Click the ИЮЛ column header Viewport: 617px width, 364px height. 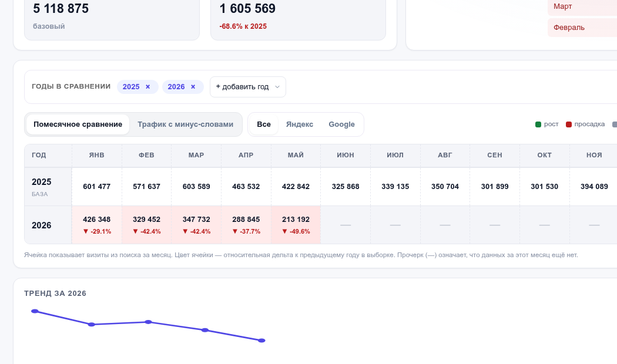(395, 155)
